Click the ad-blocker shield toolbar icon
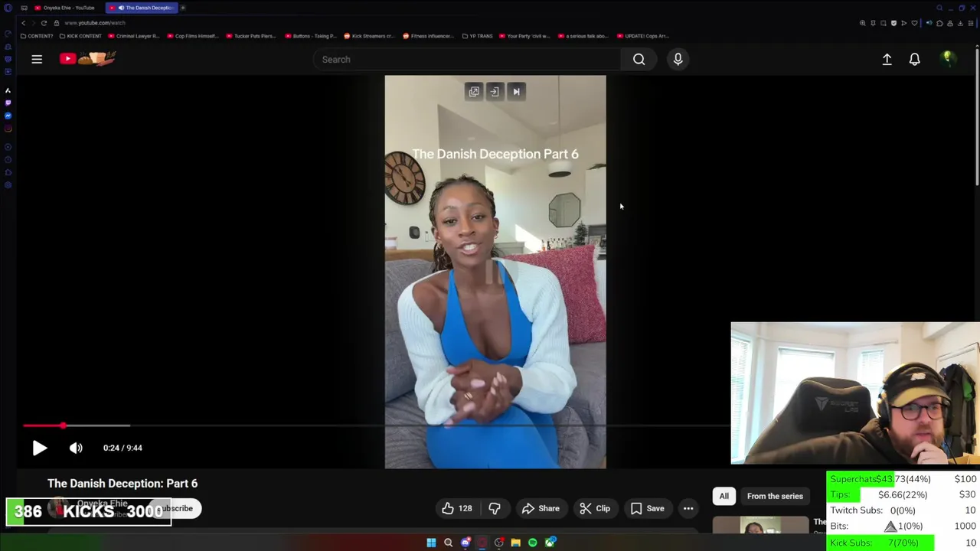 893,23
